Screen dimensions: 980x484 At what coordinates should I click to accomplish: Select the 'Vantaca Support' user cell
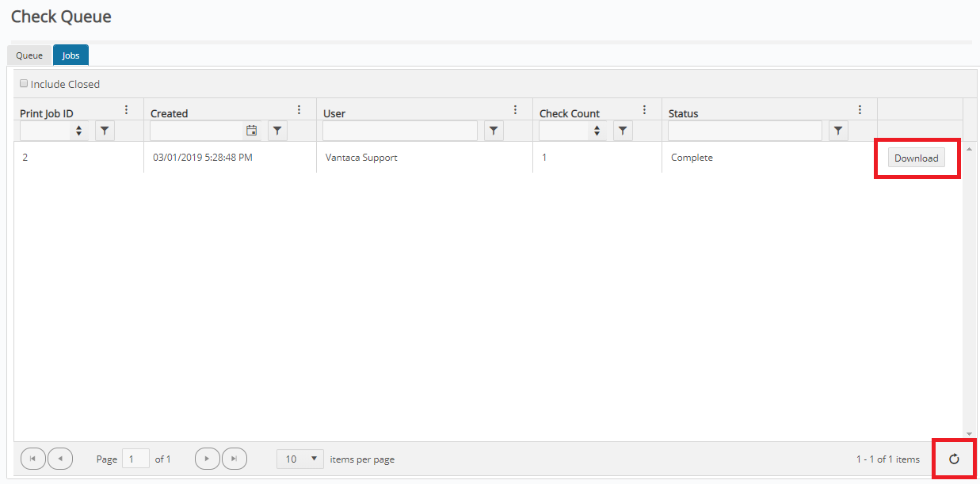coord(361,158)
